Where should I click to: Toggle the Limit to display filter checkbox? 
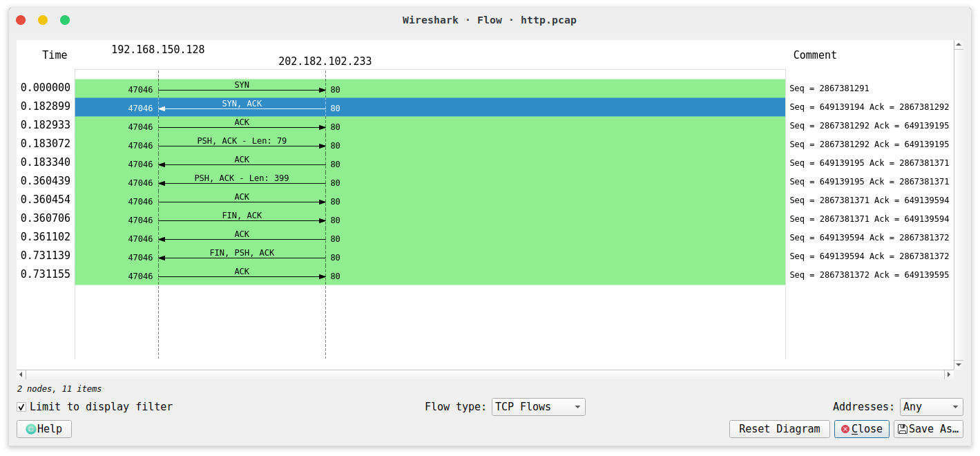(x=21, y=407)
